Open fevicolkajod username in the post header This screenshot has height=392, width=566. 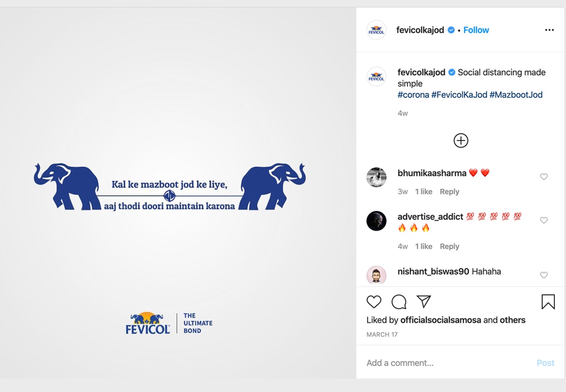coord(420,30)
